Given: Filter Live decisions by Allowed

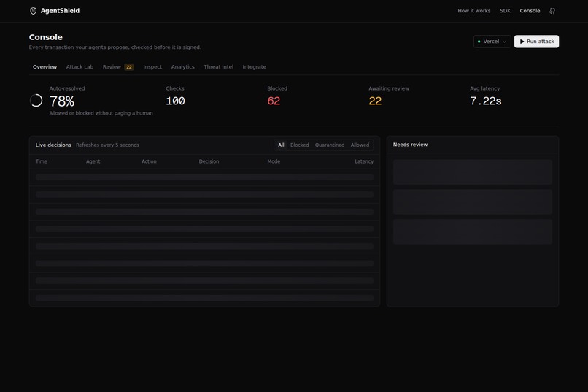Looking at the screenshot, I should tap(360, 145).
